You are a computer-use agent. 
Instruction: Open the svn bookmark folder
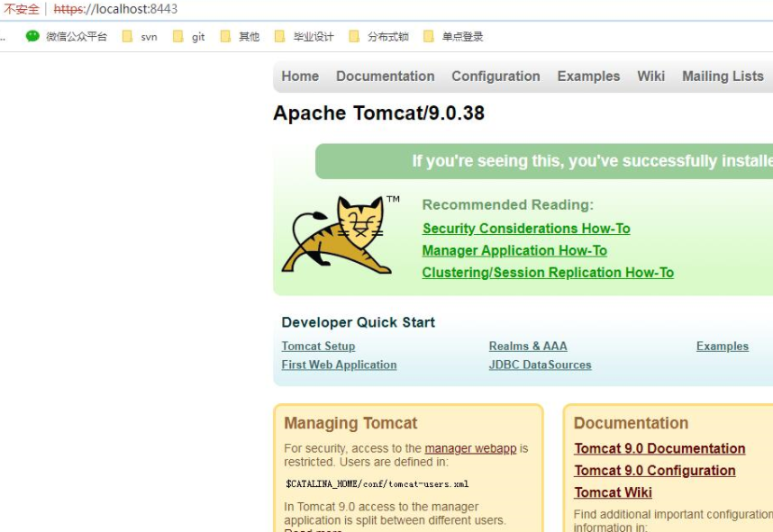click(x=140, y=36)
